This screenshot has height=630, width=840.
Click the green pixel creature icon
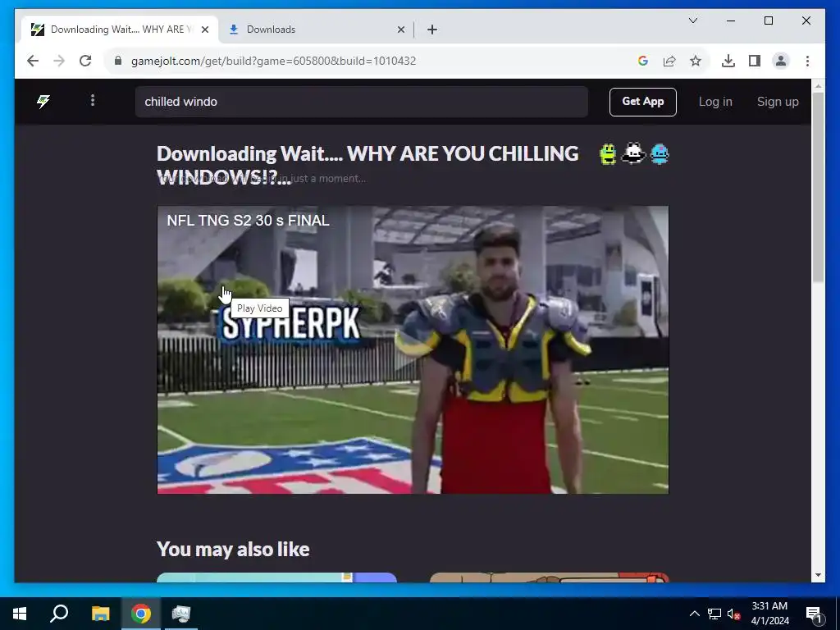[608, 154]
